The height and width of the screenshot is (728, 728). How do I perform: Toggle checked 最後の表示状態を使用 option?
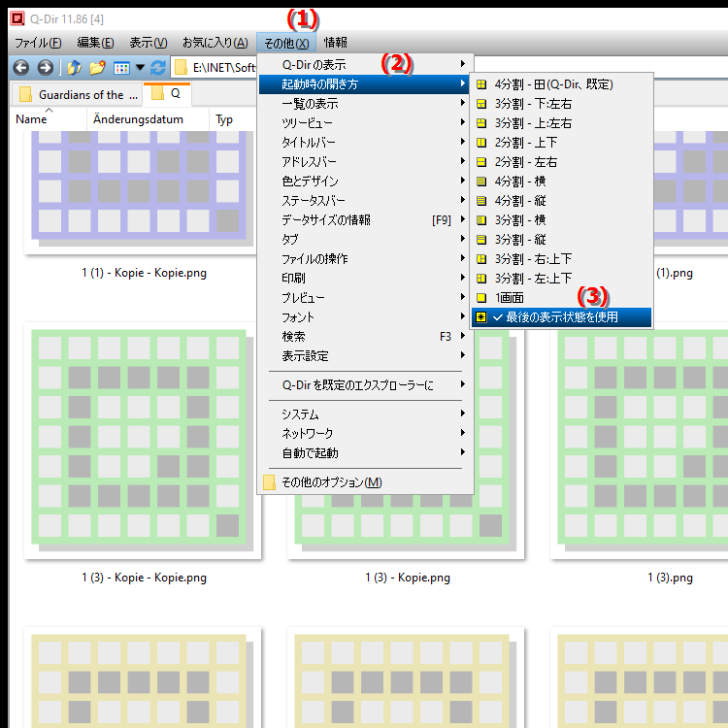tap(561, 317)
